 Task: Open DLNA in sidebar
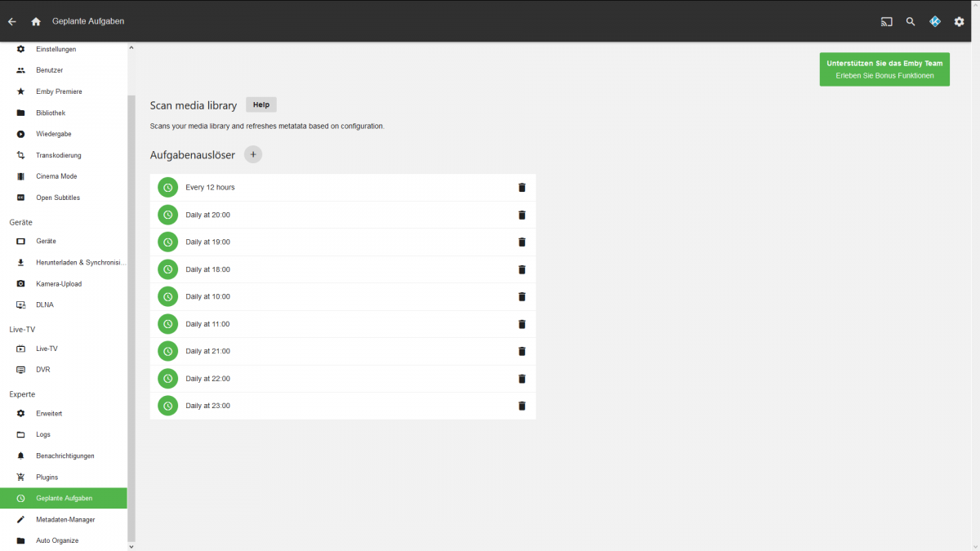click(64, 304)
